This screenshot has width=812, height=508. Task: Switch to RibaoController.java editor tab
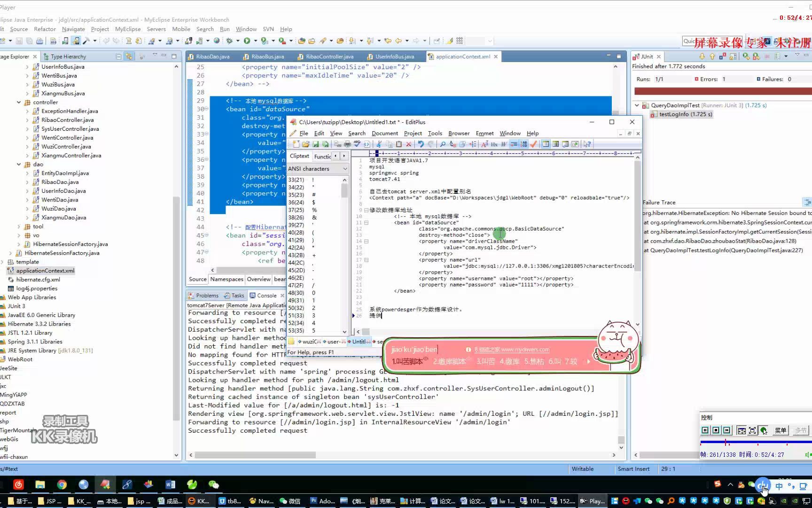coord(329,56)
